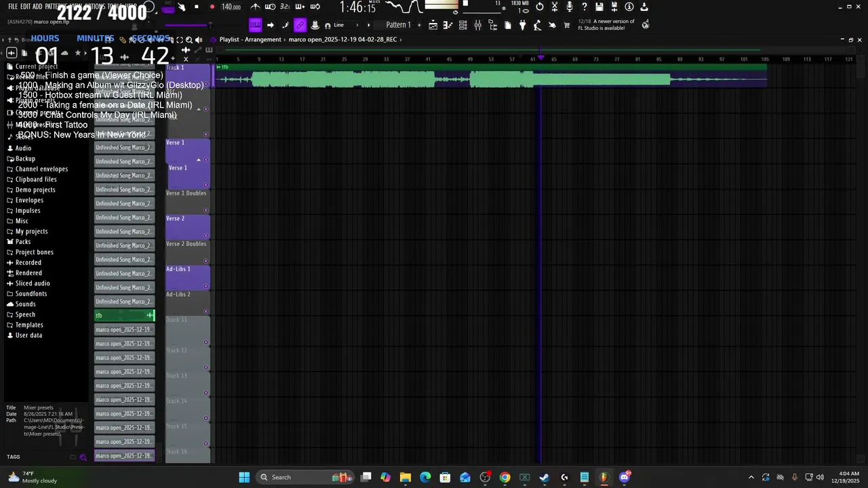Select the Verse 2 track header
The image size is (868, 488).
188,227
